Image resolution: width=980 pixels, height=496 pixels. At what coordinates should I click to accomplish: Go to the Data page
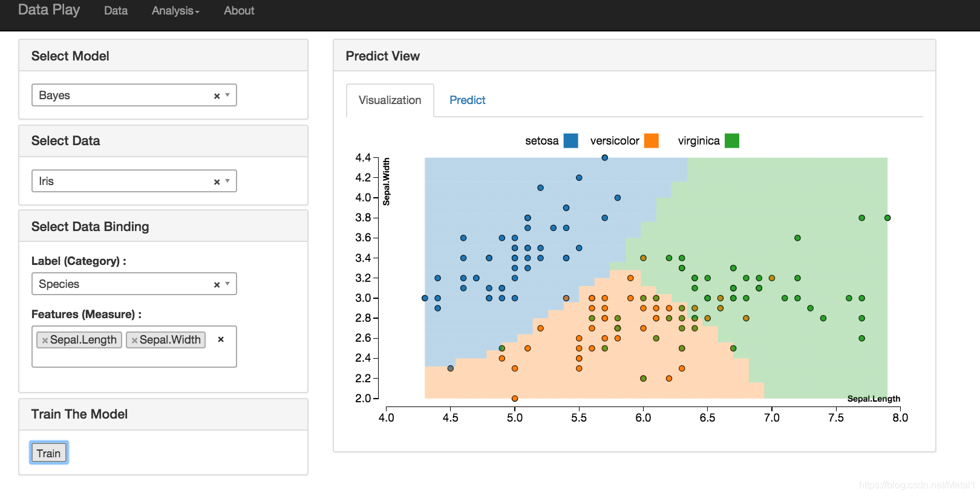point(116,11)
